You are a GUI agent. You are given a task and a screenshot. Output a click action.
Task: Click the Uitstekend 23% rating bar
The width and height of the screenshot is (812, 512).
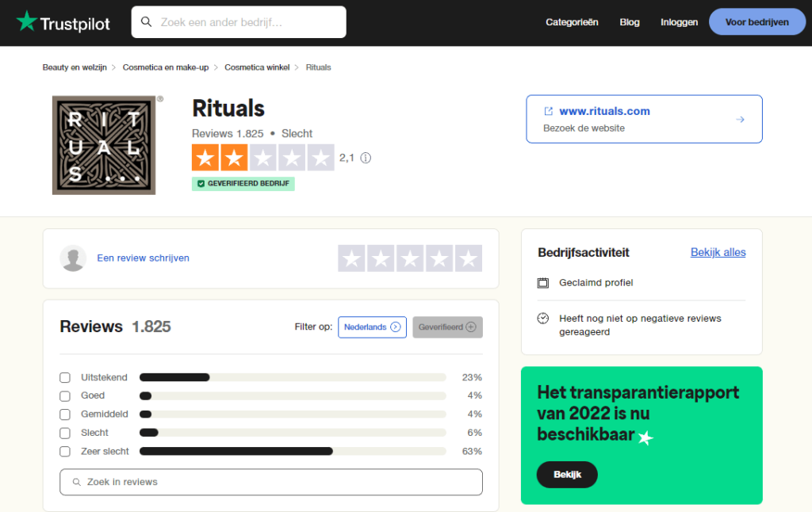coord(293,377)
